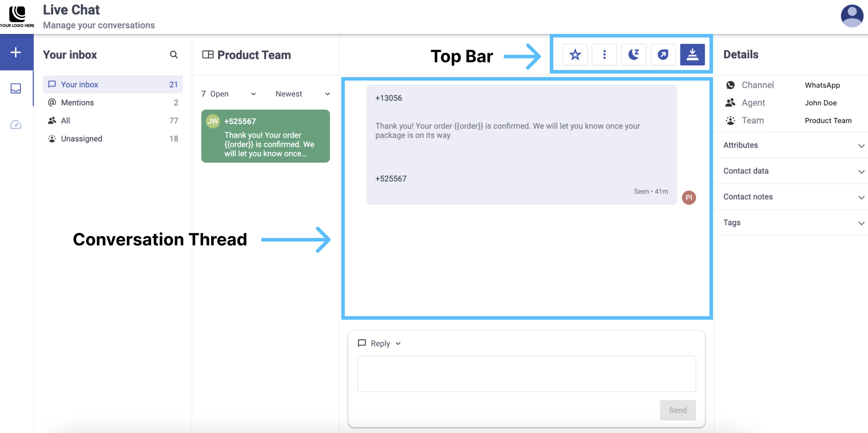Click the PI sender avatar

pyautogui.click(x=689, y=198)
